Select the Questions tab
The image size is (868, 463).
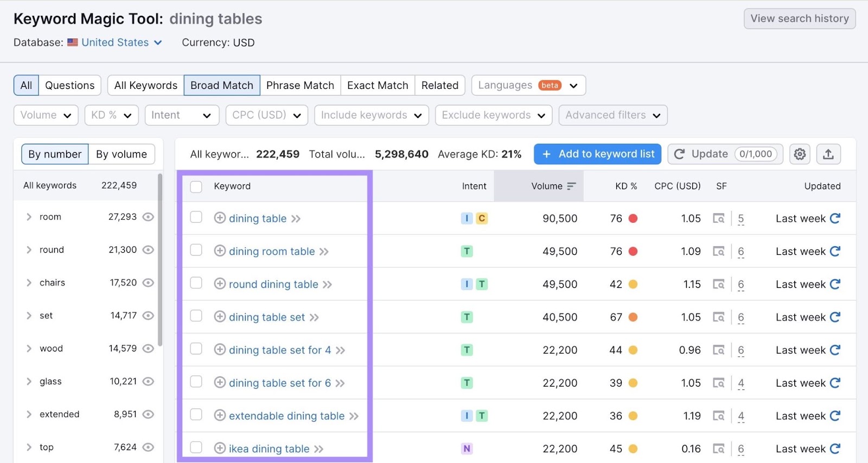pyautogui.click(x=69, y=85)
